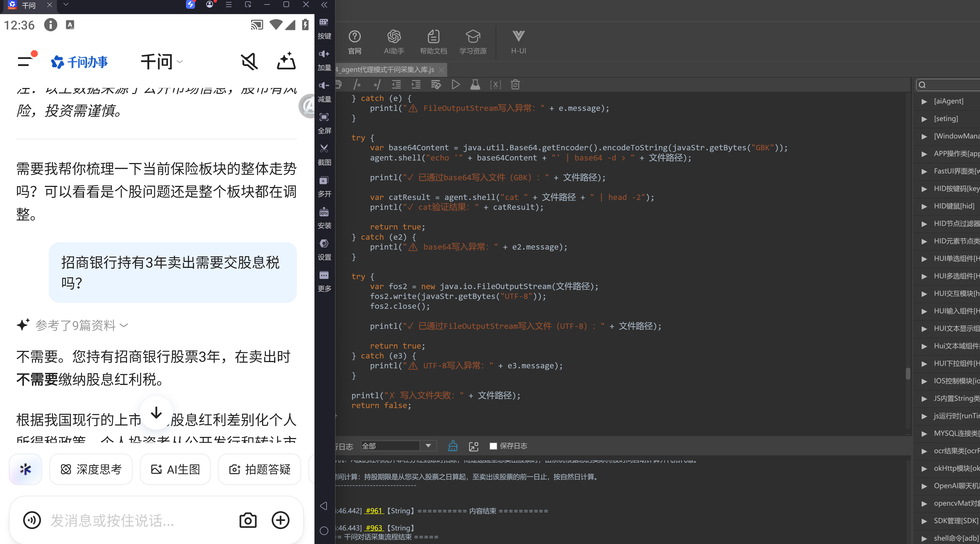Tap the voice input icon in message bar

coord(32,520)
